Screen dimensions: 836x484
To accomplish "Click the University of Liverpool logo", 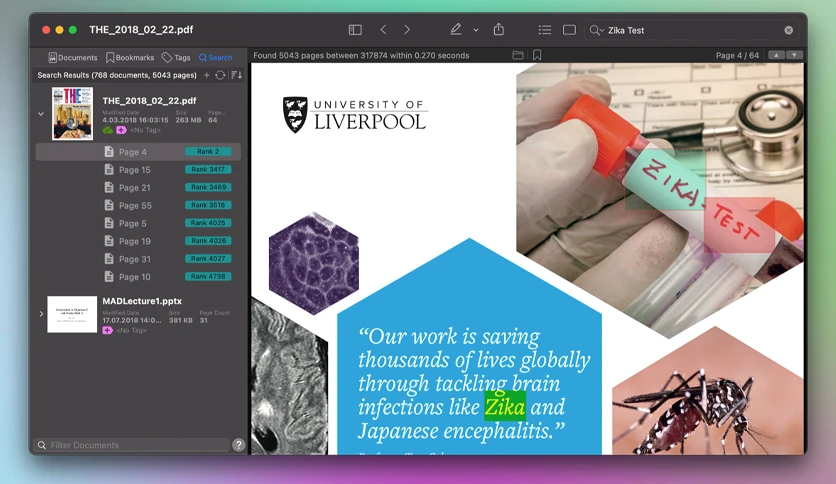I will 355,115.
